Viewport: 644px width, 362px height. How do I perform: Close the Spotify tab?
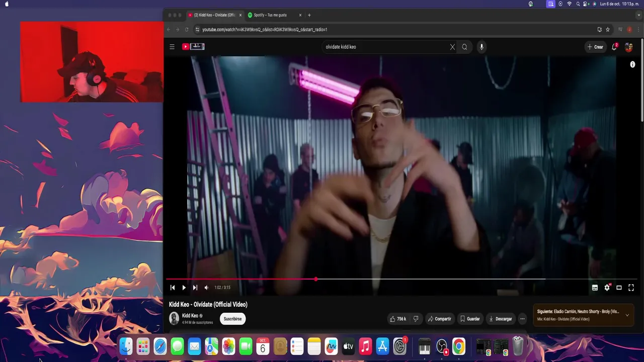click(300, 15)
